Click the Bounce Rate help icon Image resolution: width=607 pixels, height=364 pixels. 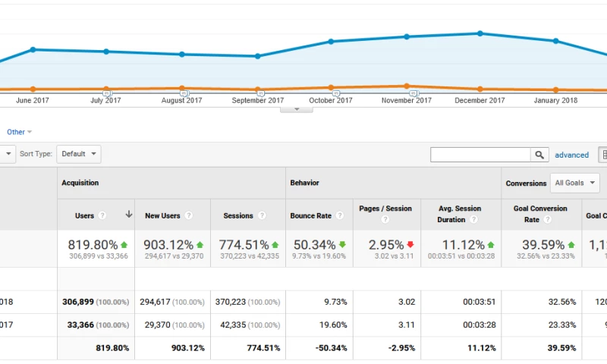pyautogui.click(x=340, y=216)
